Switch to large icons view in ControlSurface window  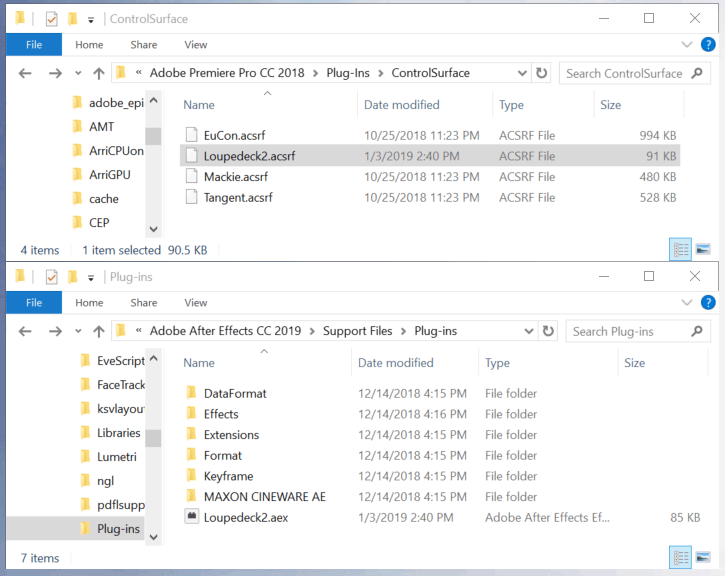click(x=703, y=250)
